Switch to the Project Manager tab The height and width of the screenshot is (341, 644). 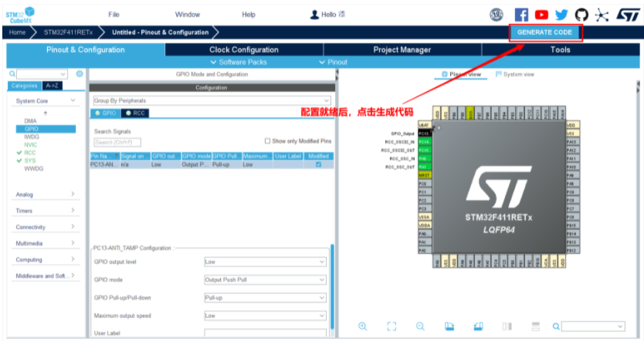pos(402,49)
